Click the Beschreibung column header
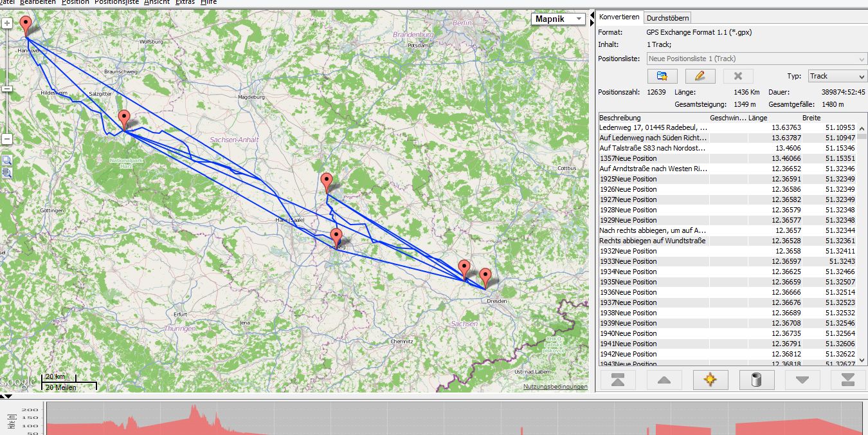The width and height of the screenshot is (868, 435). coord(653,118)
